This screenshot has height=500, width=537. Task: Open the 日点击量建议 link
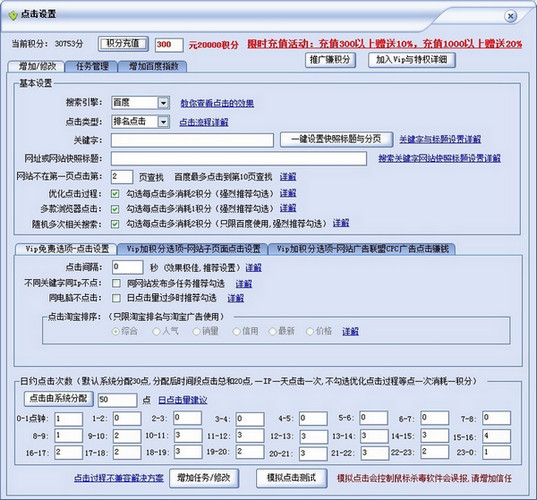click(x=183, y=400)
